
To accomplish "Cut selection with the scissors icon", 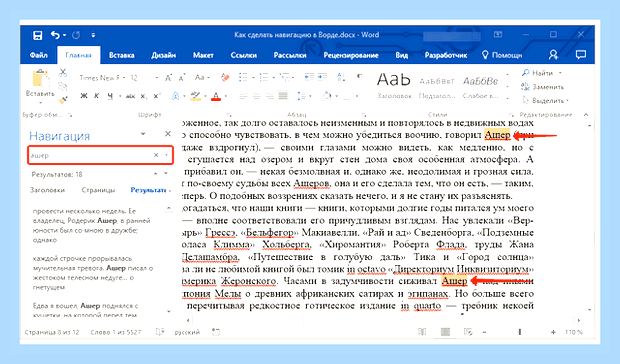I will click(x=63, y=73).
